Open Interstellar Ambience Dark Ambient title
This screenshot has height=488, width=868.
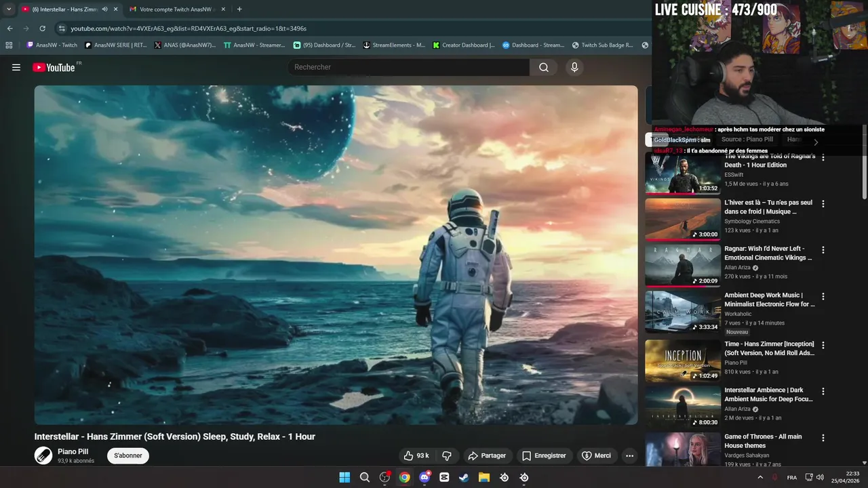pyautogui.click(x=769, y=394)
